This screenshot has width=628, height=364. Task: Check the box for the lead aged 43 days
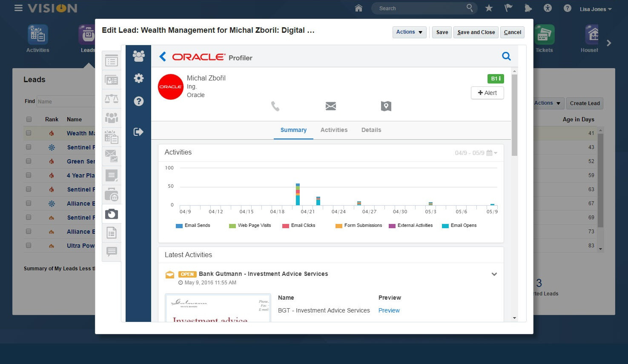point(29,147)
